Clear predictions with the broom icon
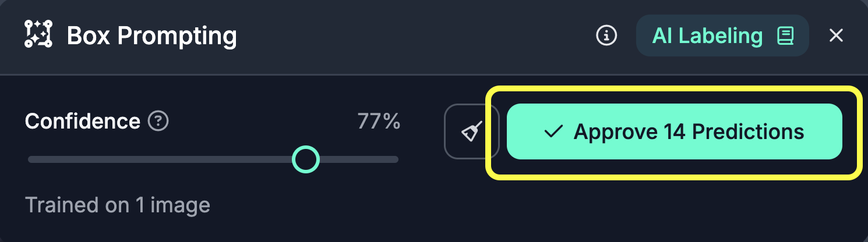The height and width of the screenshot is (242, 868). [x=472, y=131]
